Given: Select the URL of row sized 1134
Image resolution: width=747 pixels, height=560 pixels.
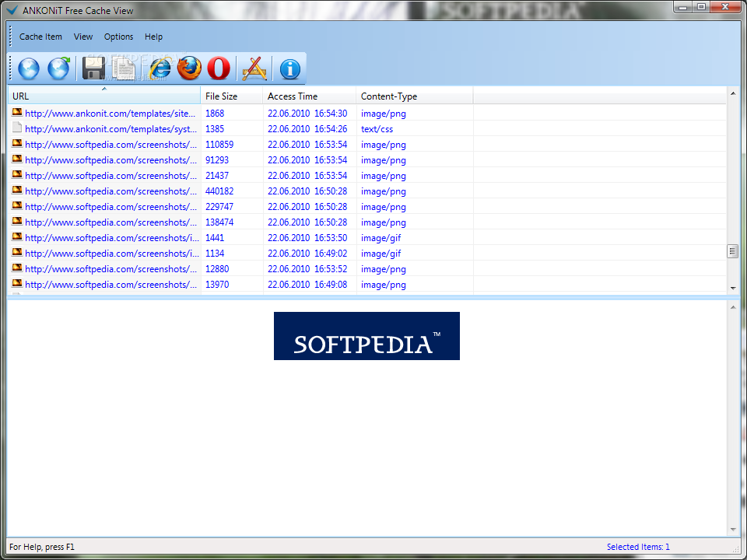Looking at the screenshot, I should [x=112, y=254].
